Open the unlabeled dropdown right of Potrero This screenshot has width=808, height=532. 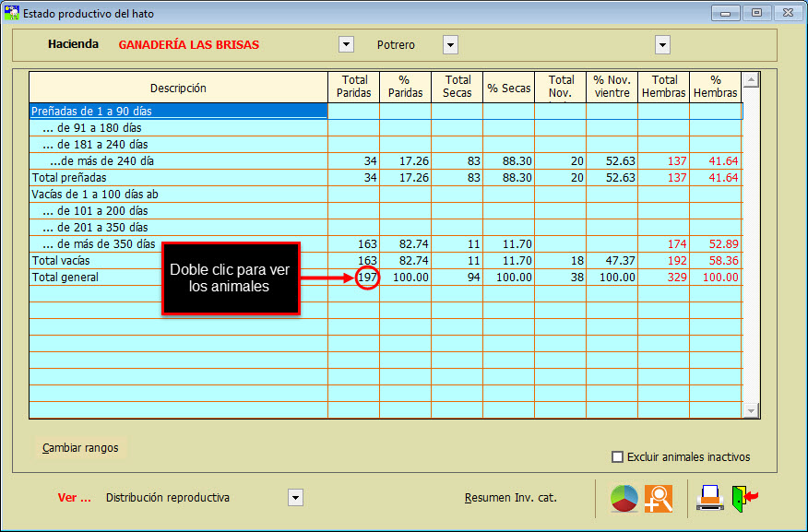662,44
